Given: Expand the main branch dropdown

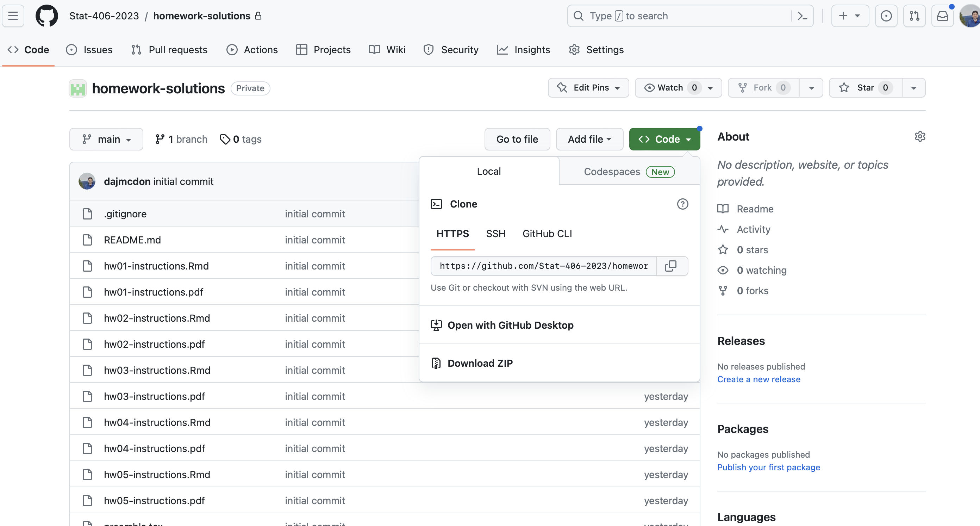Looking at the screenshot, I should pos(106,139).
